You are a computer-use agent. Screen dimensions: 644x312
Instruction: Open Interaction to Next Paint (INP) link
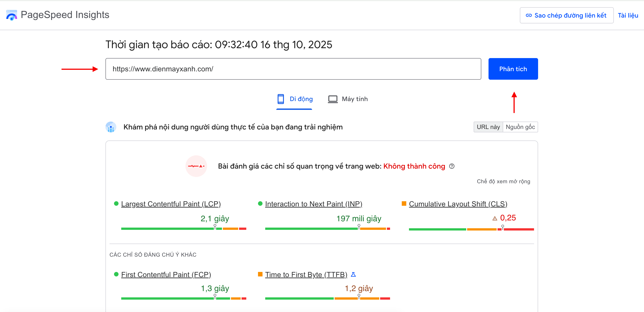313,204
